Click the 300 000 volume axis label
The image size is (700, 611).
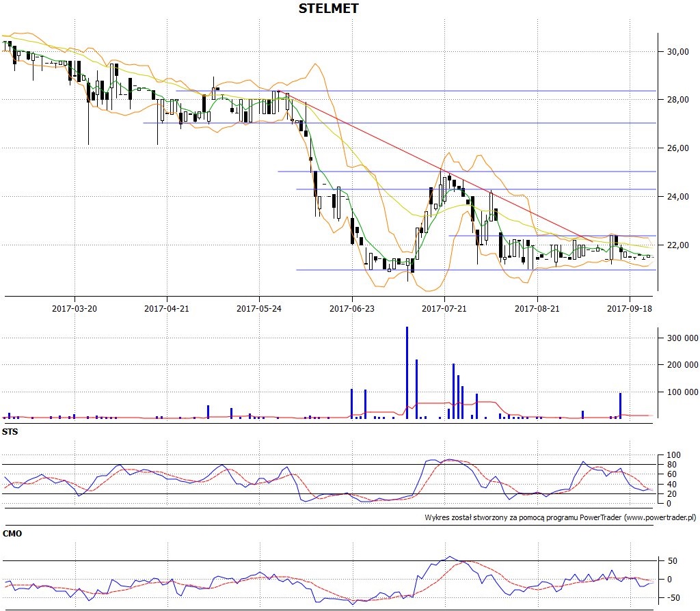[683, 338]
